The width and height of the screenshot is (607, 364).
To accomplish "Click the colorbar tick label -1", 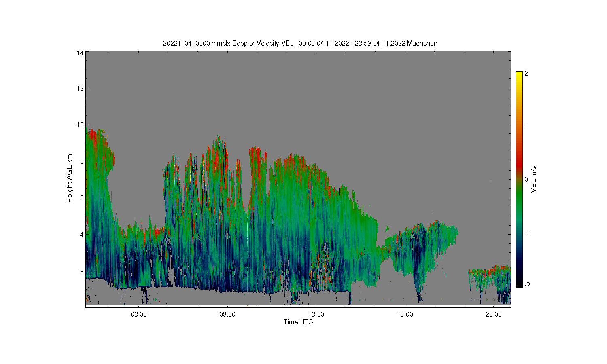I will point(527,233).
